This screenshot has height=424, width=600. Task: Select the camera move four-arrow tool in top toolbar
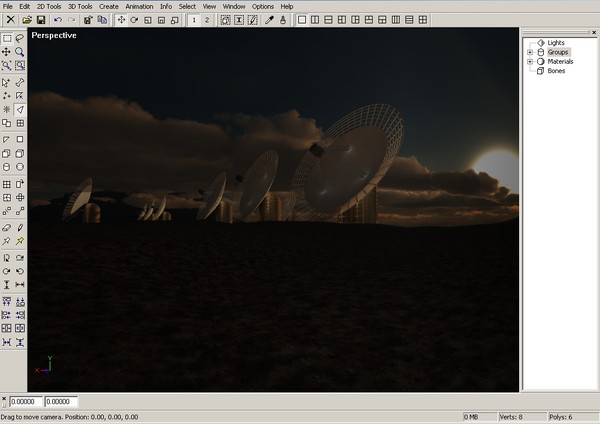[121, 20]
